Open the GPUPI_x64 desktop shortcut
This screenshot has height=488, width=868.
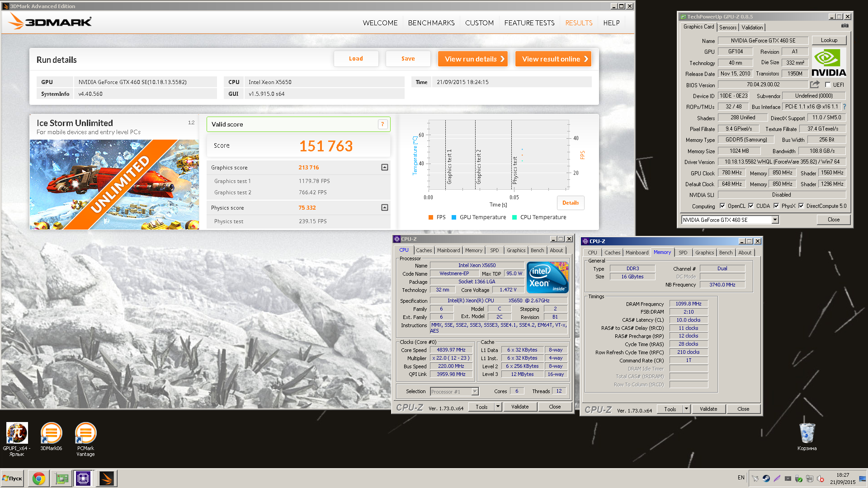[x=17, y=439]
